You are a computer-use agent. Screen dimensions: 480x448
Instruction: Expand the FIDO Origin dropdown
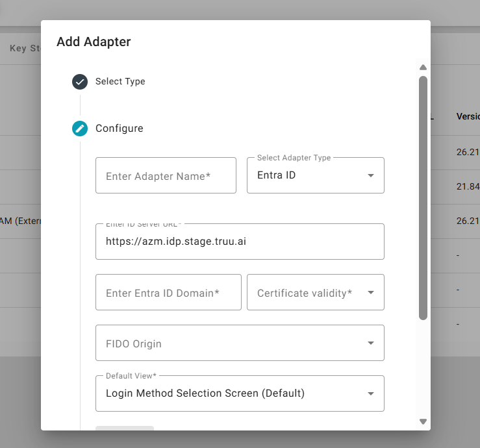[x=240, y=343]
